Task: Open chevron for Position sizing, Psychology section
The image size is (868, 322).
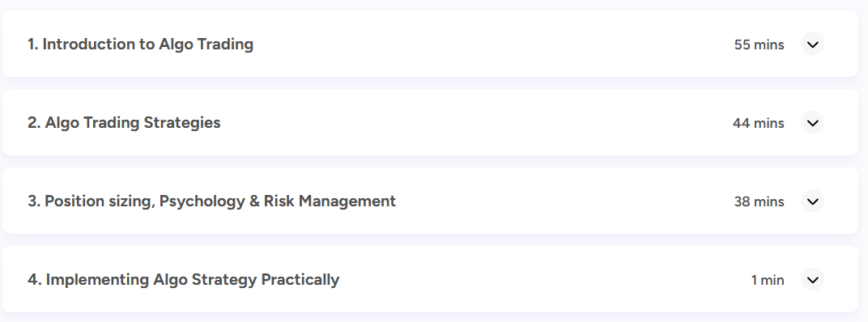Action: [813, 201]
